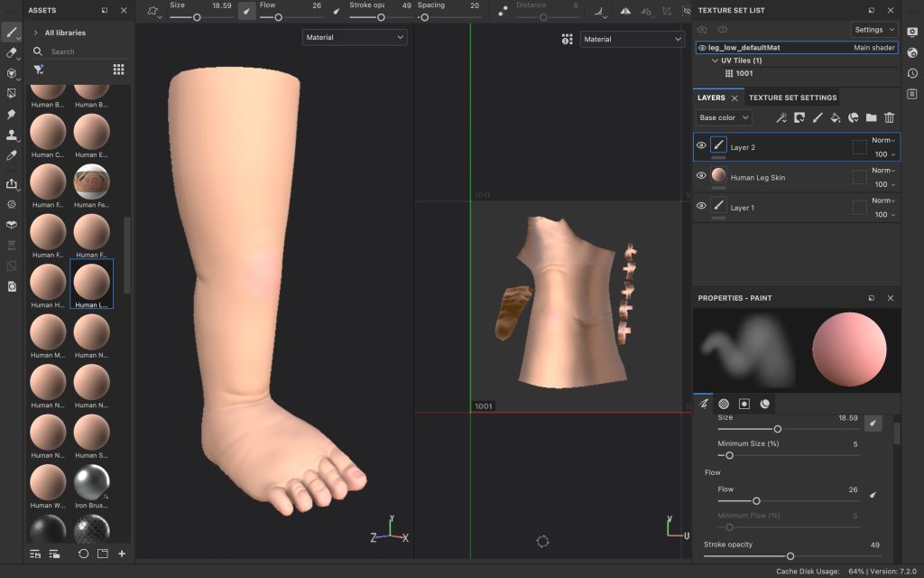Open the 2D viewport Material dropdown
Screen dimensions: 924x578
(632, 40)
